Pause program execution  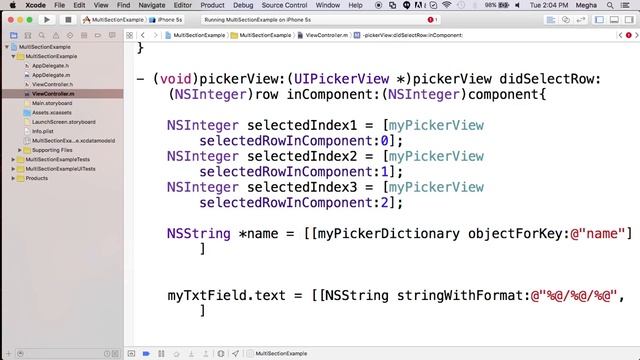click(x=161, y=353)
